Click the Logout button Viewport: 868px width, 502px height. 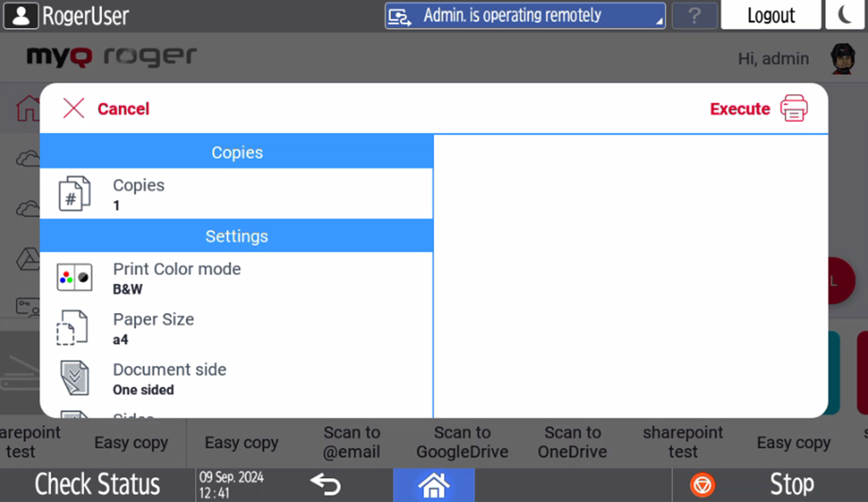[770, 15]
